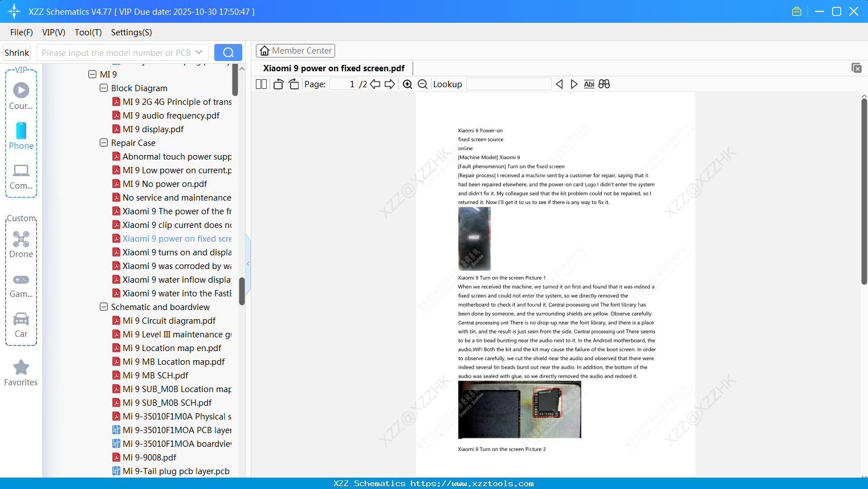This screenshot has width=868, height=489.
Task: Open the Computer category in sidebar
Action: click(x=21, y=176)
